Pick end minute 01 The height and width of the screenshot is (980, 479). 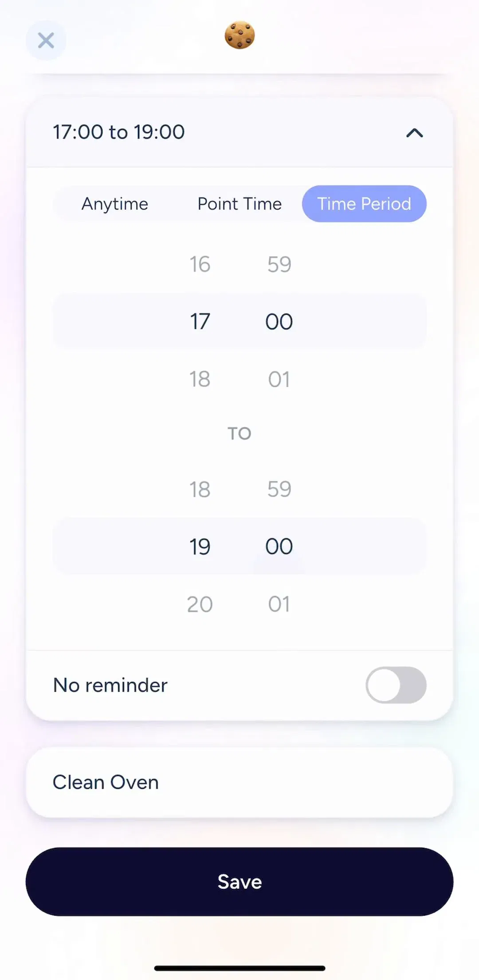point(279,604)
